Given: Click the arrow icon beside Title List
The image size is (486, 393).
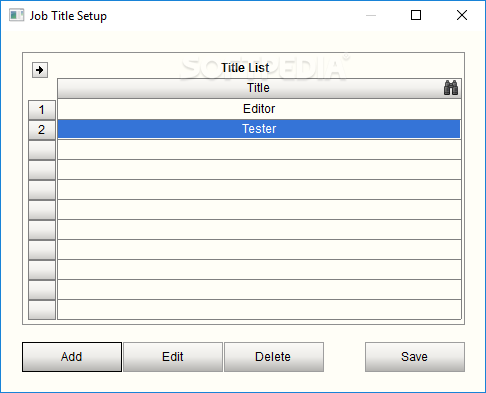Looking at the screenshot, I should (40, 70).
